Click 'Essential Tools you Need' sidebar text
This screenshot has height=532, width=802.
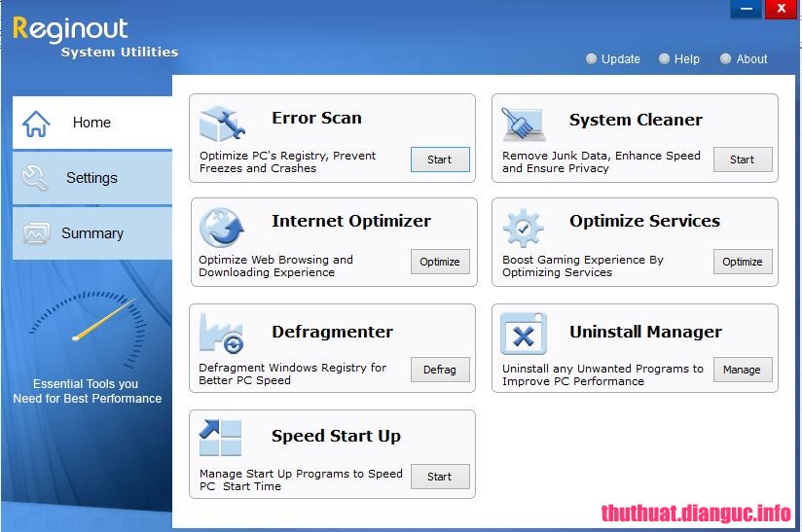[87, 391]
